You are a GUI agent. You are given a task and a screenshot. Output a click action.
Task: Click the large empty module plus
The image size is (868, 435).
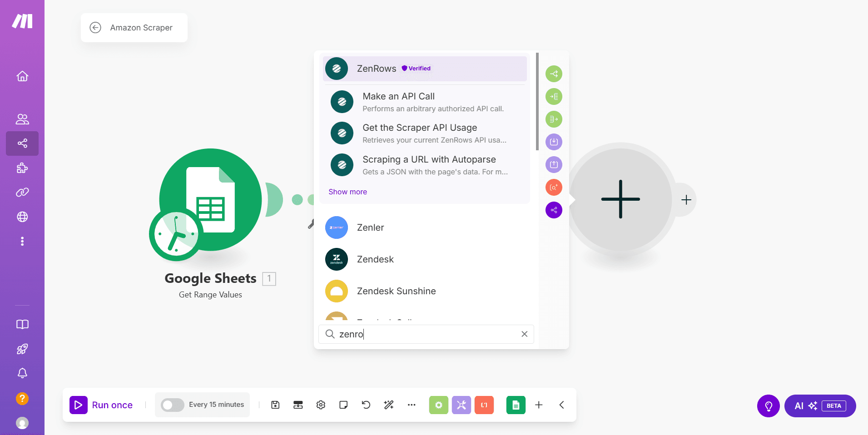click(x=620, y=199)
